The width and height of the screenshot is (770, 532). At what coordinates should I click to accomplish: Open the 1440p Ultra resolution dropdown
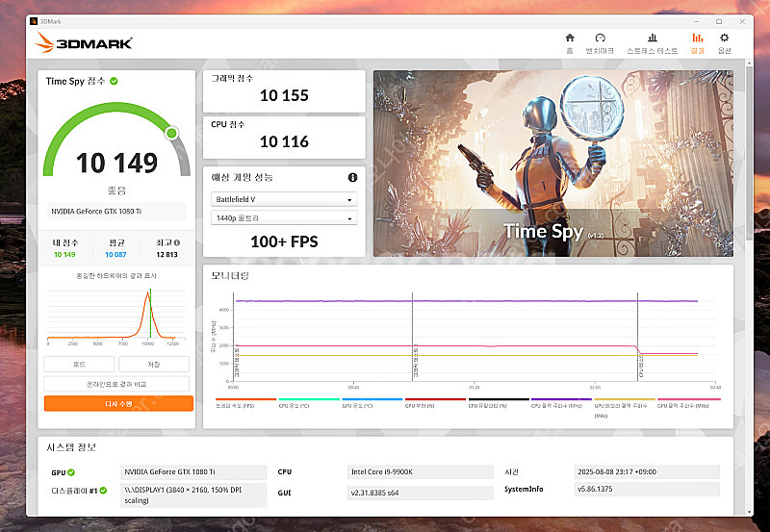pyautogui.click(x=284, y=218)
